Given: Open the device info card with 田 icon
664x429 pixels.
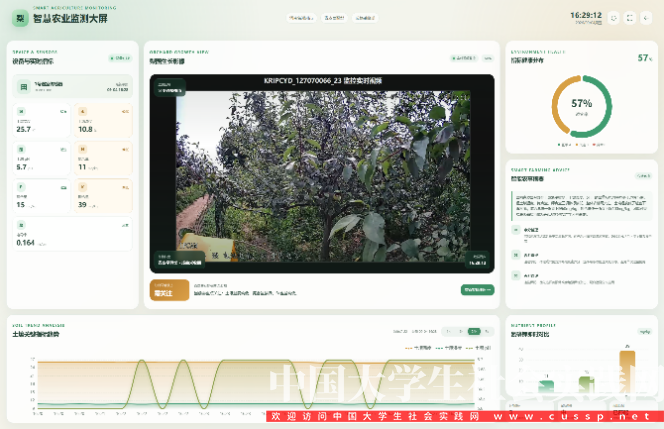Looking at the screenshot, I should [x=72, y=86].
